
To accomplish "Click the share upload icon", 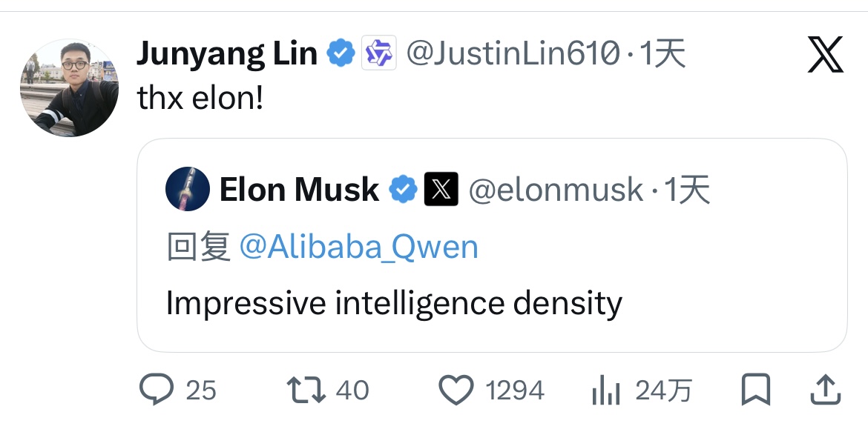I will pos(824,390).
